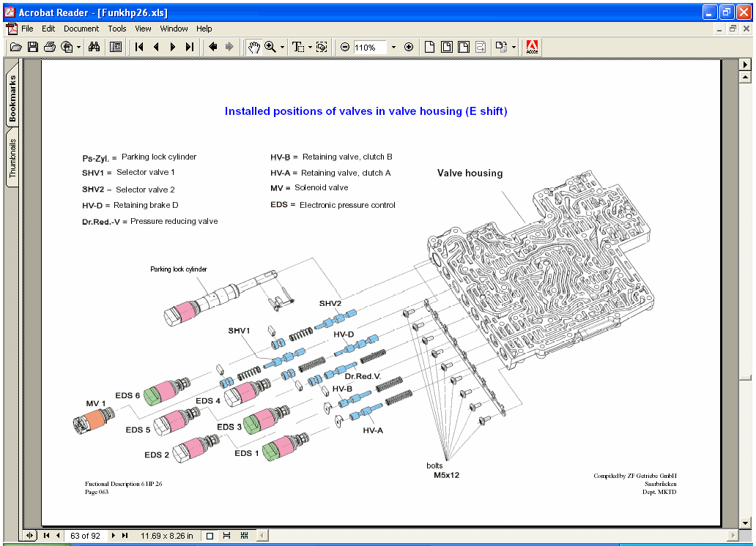Go to the next page
This screenshot has height=546, width=756.
[x=171, y=47]
